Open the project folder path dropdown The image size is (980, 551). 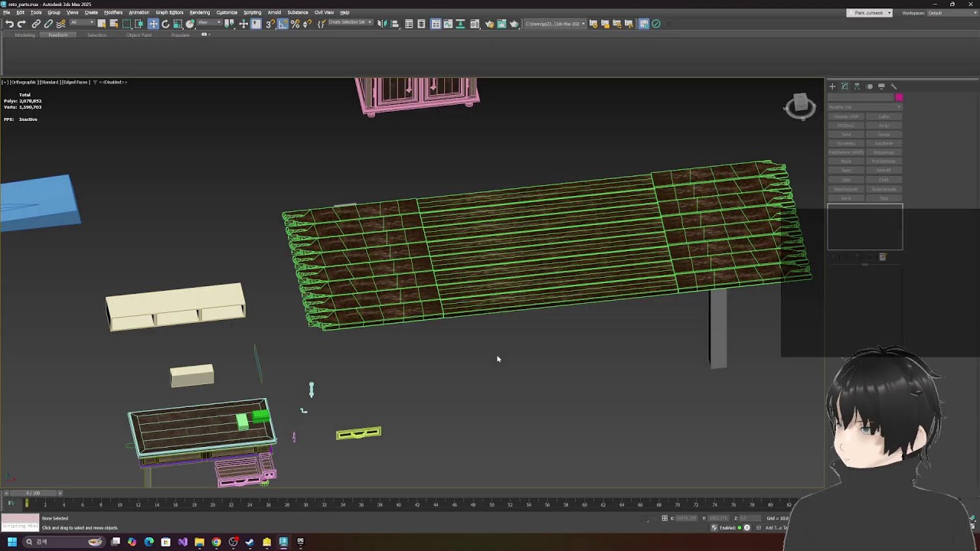coord(554,24)
